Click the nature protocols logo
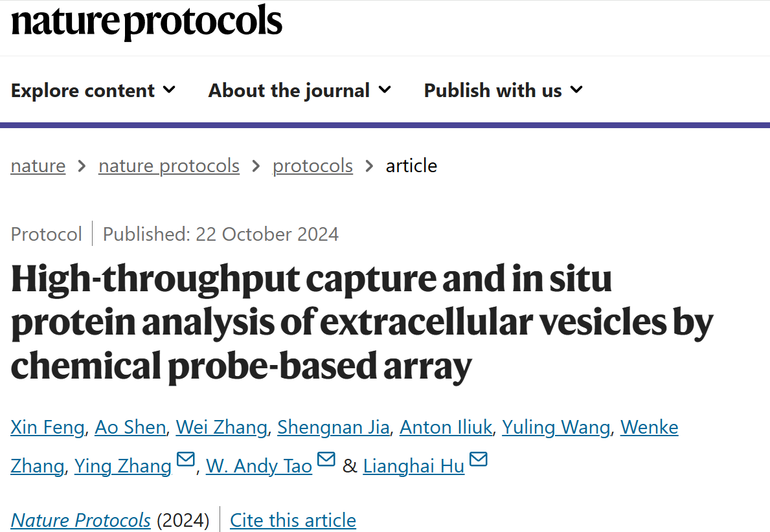 pyautogui.click(x=146, y=22)
